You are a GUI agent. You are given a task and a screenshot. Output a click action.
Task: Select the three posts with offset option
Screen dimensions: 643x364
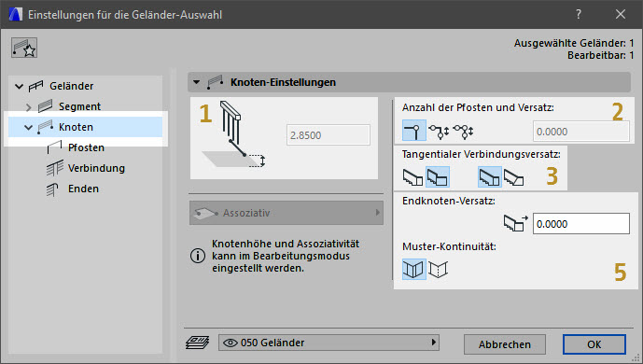464,132
